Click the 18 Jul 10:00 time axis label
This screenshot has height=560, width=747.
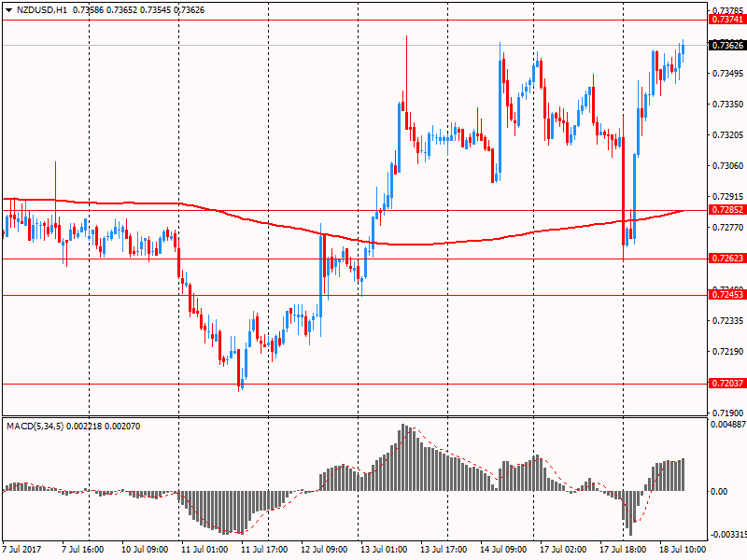point(683,549)
